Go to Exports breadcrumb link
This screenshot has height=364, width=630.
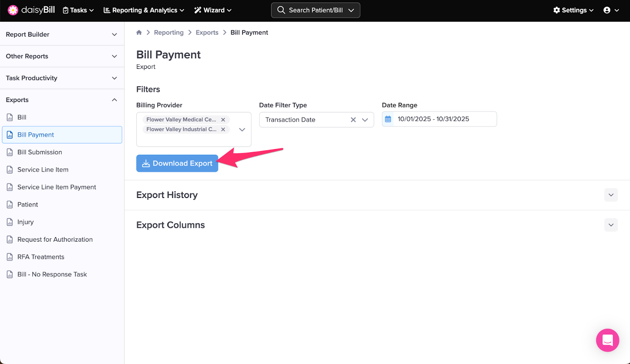click(x=207, y=33)
